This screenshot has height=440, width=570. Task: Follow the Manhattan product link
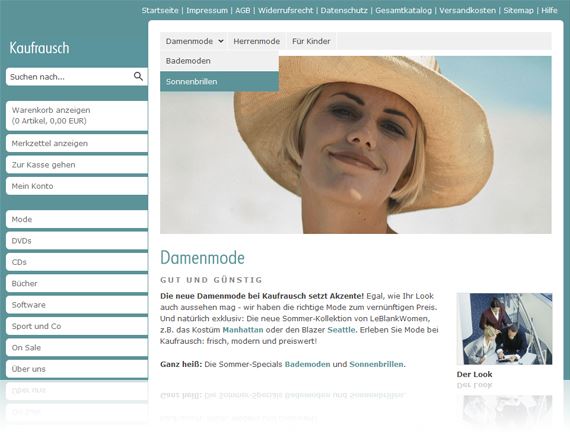243,330
